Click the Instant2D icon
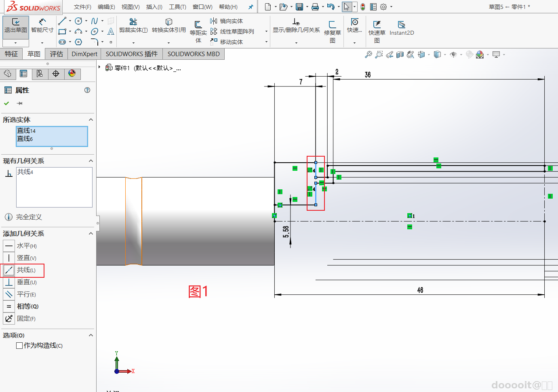The height and width of the screenshot is (392, 558). [x=401, y=27]
